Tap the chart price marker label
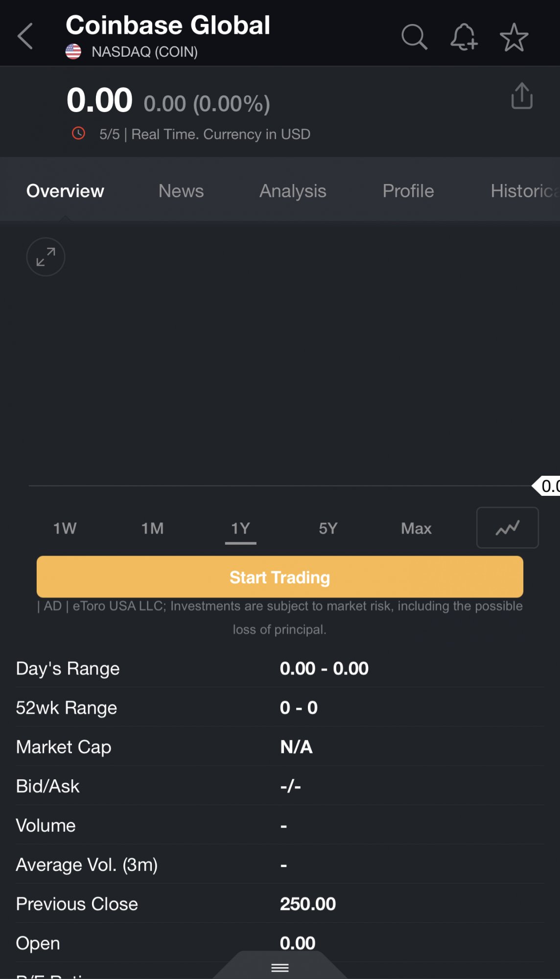This screenshot has height=979, width=560. [548, 486]
